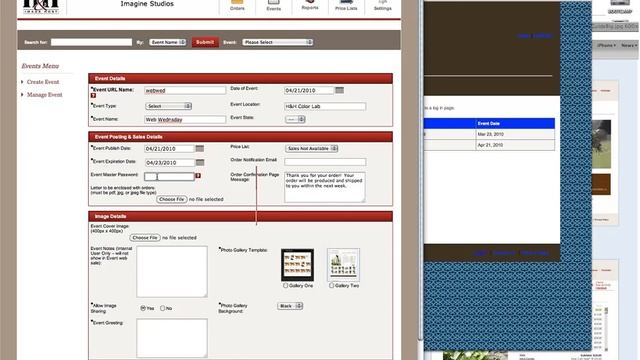Select No for Allow Image Sharing
The width and height of the screenshot is (640, 360).
(162, 308)
